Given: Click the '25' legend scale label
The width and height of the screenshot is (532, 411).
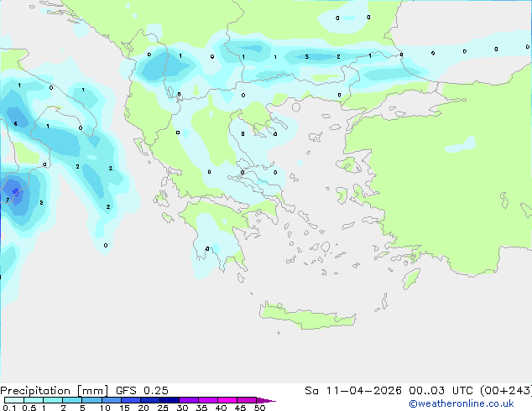Looking at the screenshot, I should click(163, 408).
